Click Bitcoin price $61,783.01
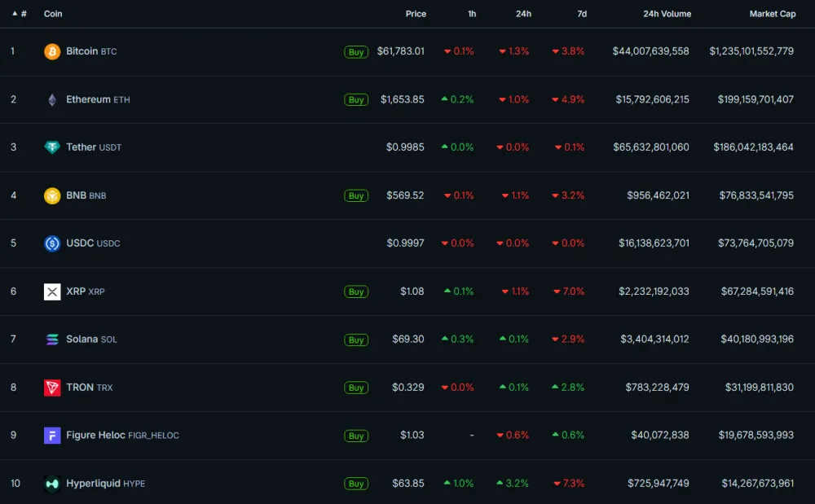The image size is (815, 504). pyautogui.click(x=401, y=51)
